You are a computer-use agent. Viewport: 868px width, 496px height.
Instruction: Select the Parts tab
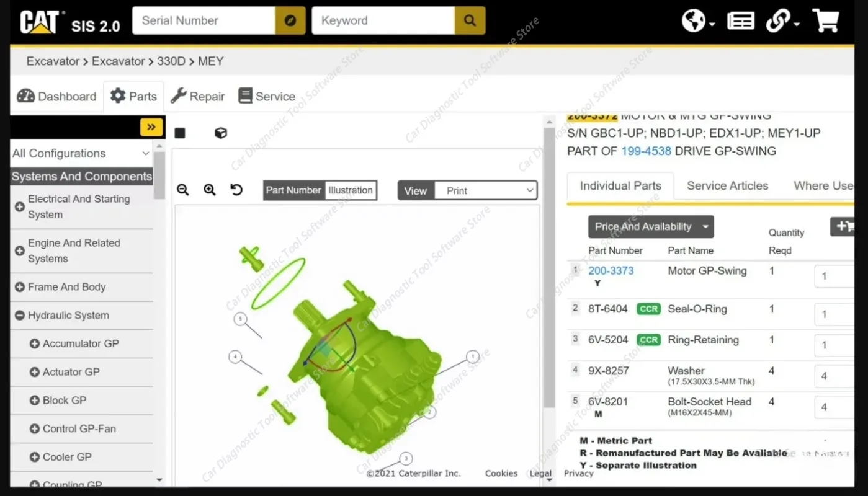pyautogui.click(x=133, y=96)
